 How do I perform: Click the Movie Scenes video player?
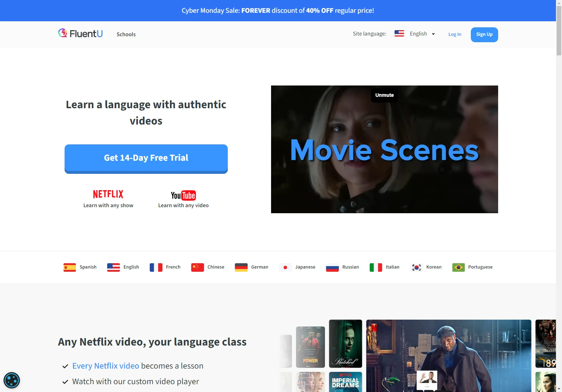(385, 149)
